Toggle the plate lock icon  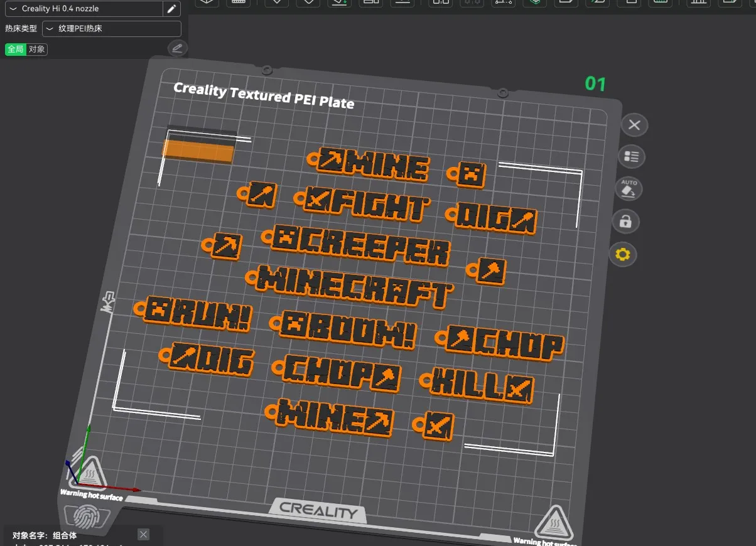coord(625,222)
